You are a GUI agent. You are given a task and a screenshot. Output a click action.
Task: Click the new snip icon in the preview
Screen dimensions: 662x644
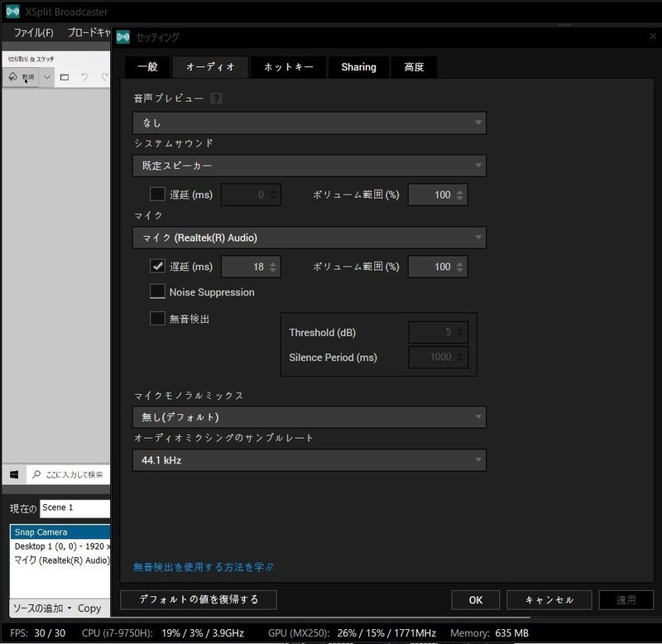coord(13,76)
